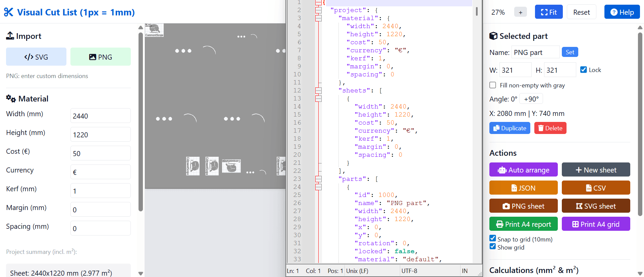
Task: Click line number 26 in editor gutter
Action: [x=297, y=203]
